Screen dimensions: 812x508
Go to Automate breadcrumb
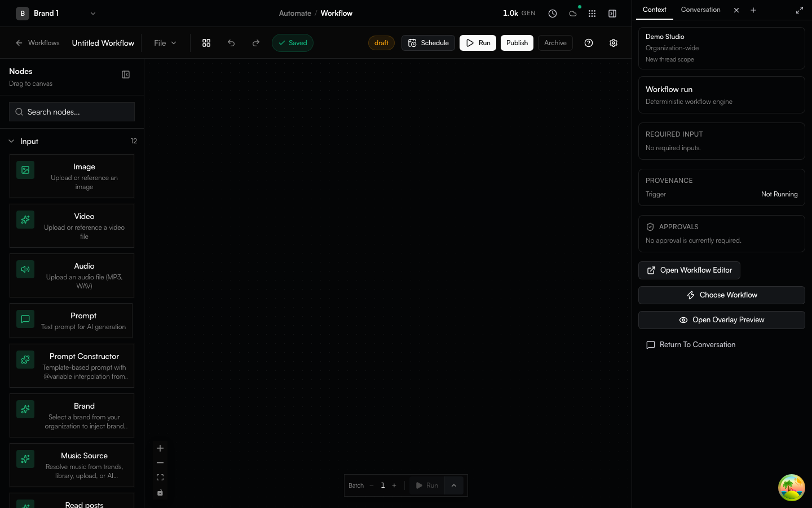coord(295,14)
